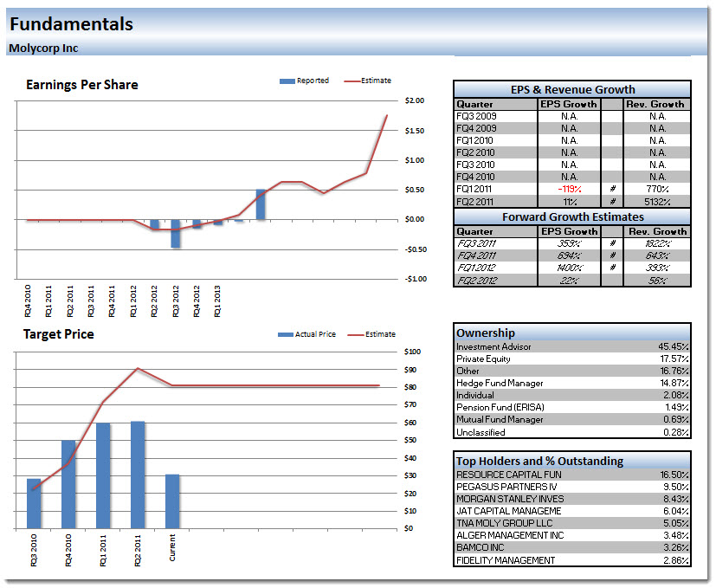Click "EPS Growth" column header in EPS & Revenue Growth table

569,104
